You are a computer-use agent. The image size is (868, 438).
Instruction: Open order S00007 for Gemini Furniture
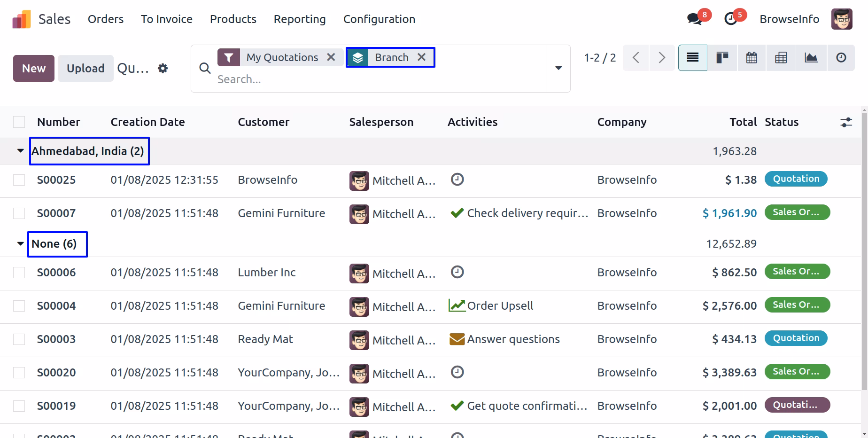pos(56,213)
